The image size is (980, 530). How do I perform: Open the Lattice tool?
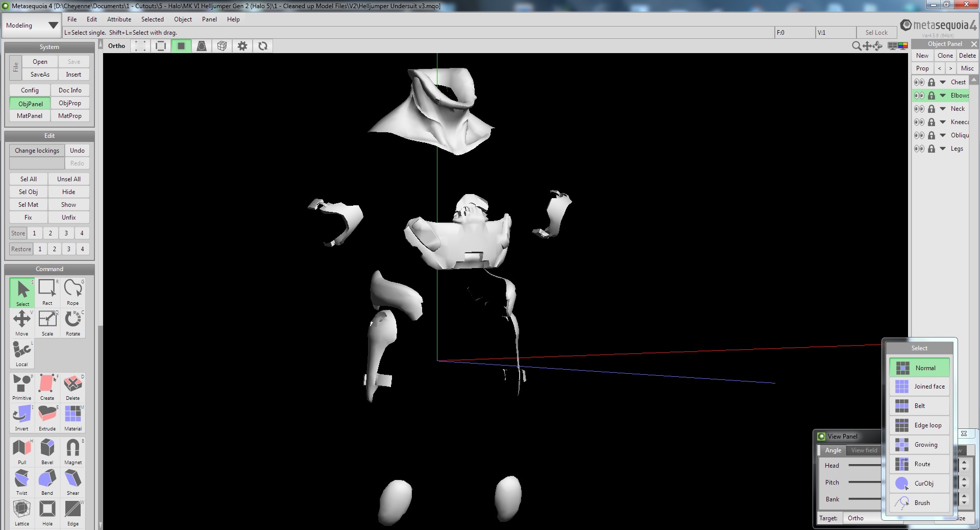(22, 513)
